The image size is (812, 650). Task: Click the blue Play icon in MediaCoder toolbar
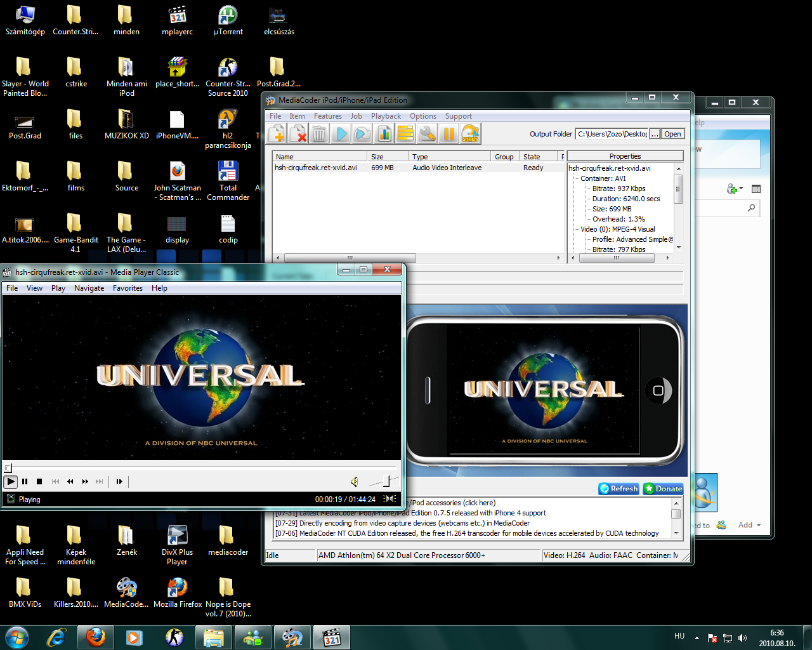[x=341, y=133]
